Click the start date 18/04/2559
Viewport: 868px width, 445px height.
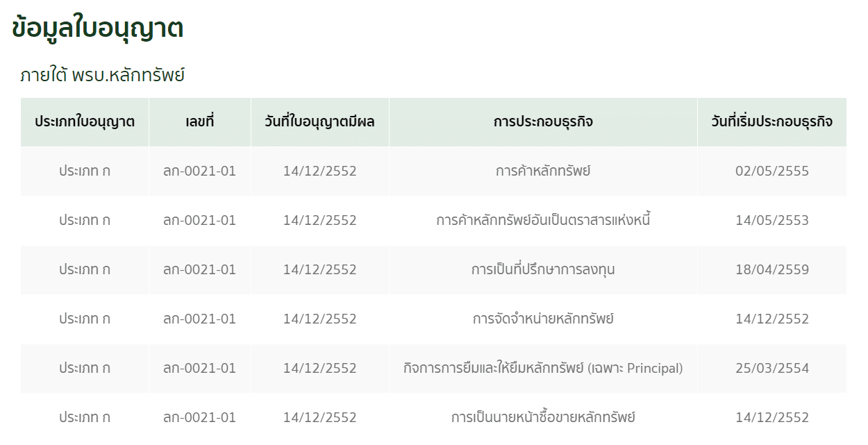tap(772, 269)
